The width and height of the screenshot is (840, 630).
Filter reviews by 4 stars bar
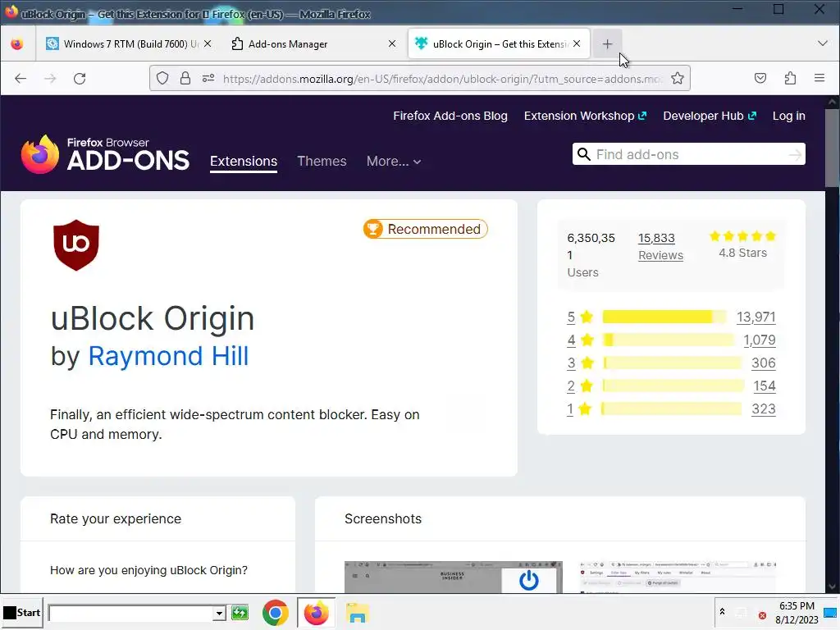tap(668, 340)
